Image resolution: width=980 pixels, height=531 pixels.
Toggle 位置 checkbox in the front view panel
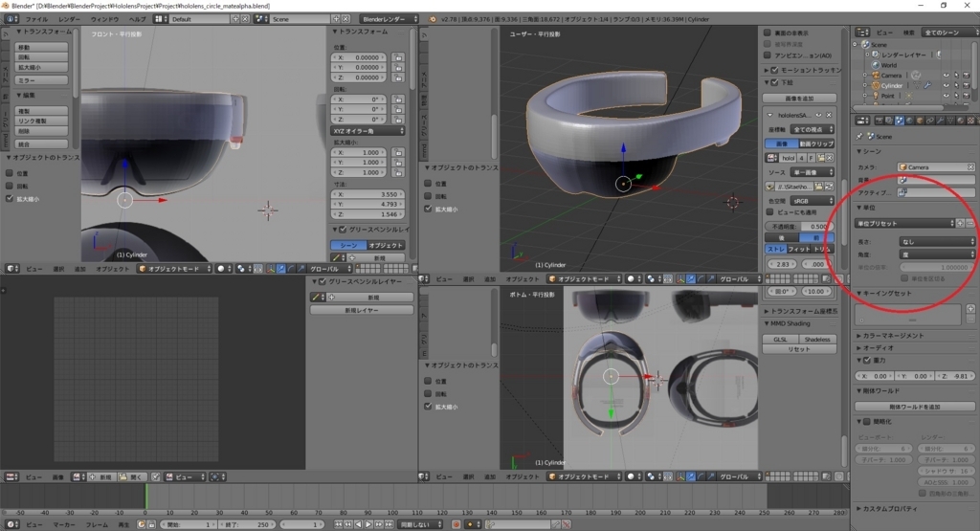pyautogui.click(x=10, y=173)
